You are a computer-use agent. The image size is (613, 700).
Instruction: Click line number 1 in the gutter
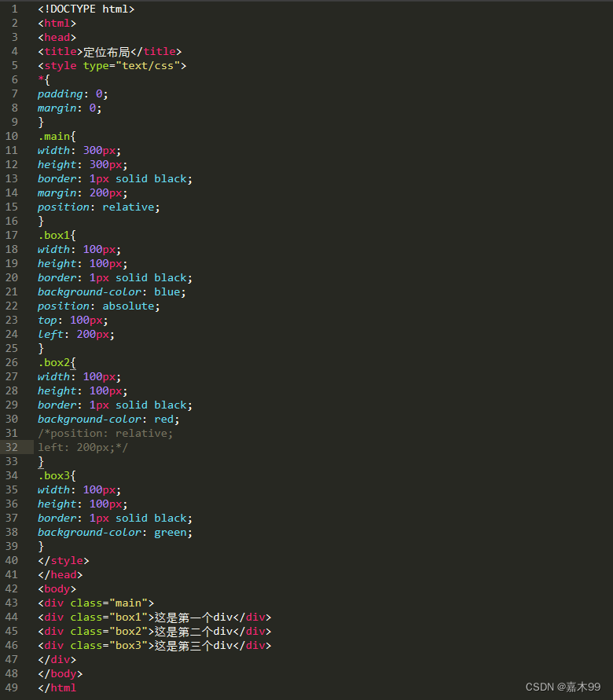[x=15, y=9]
